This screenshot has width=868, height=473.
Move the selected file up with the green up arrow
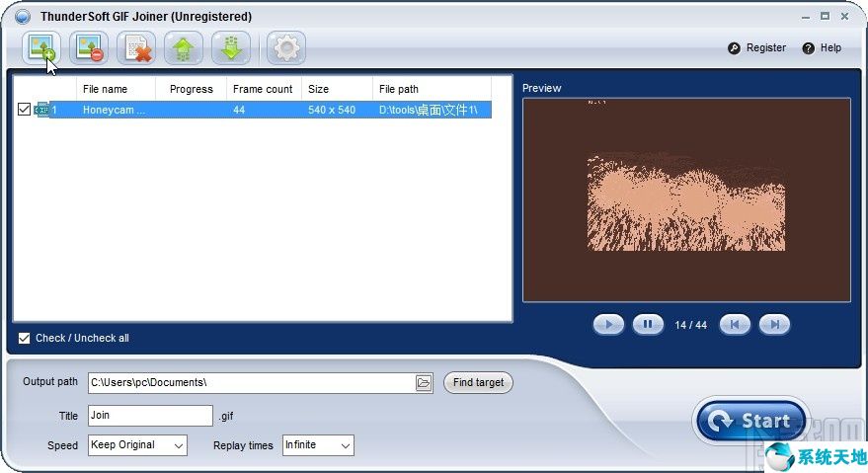click(184, 47)
